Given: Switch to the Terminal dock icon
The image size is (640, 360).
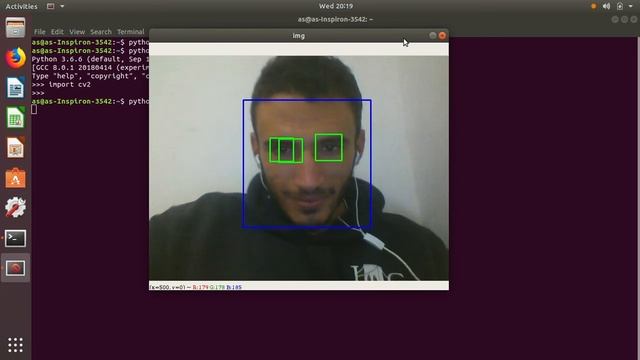Looking at the screenshot, I should (15, 238).
